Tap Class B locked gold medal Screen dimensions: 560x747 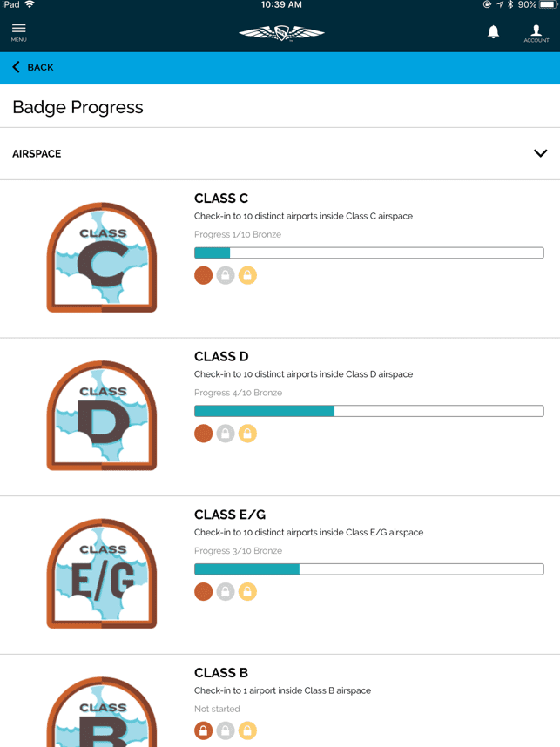click(x=247, y=730)
